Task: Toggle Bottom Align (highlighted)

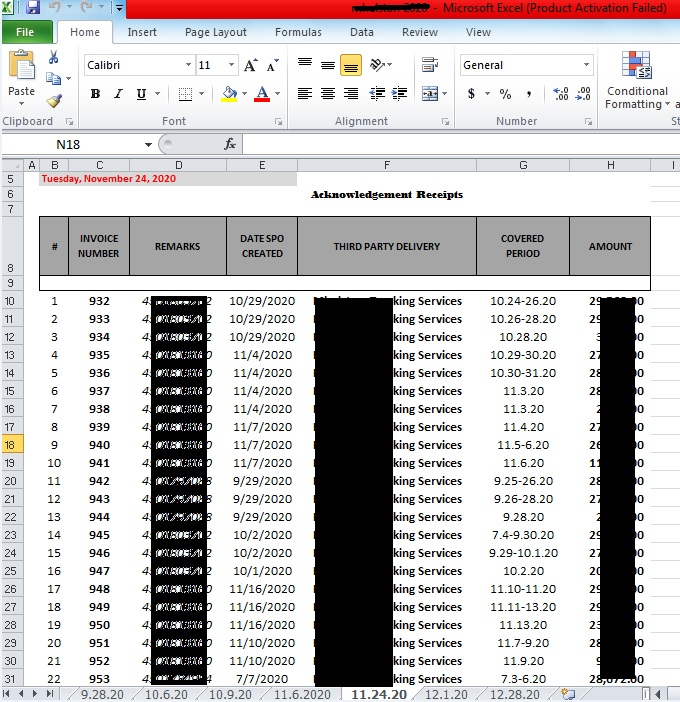Action: coord(351,65)
